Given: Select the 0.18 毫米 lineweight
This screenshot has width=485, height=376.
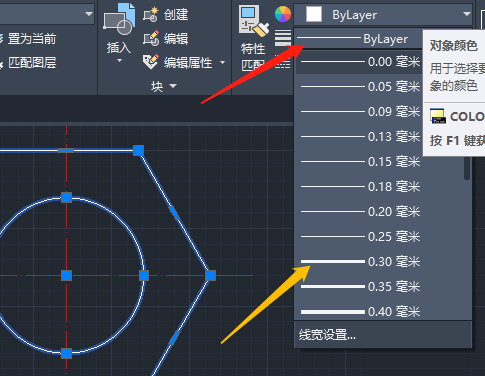Looking at the screenshot, I should click(x=381, y=187).
